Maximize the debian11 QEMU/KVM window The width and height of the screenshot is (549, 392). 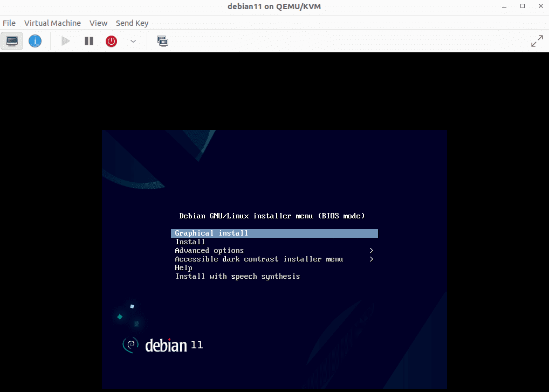click(x=522, y=6)
